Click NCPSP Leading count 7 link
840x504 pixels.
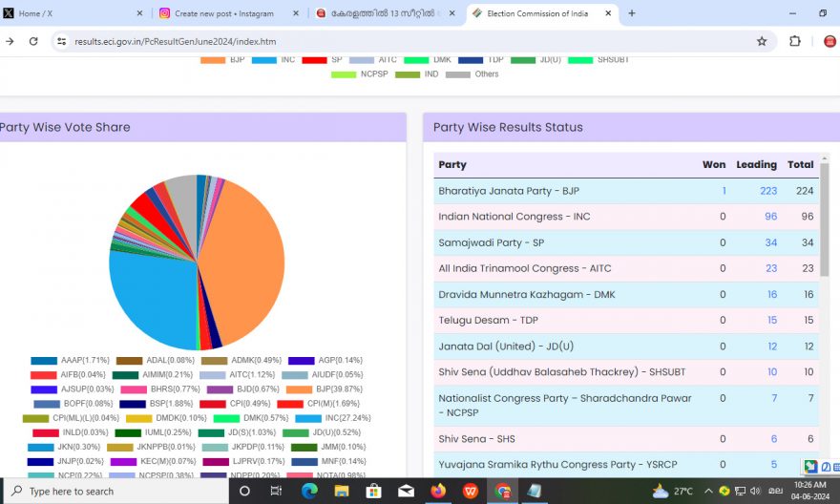point(774,398)
